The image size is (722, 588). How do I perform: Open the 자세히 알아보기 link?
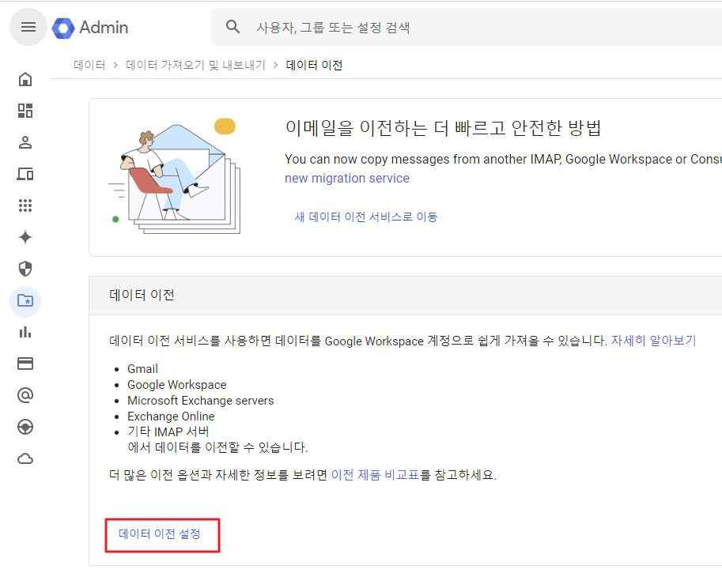click(653, 341)
